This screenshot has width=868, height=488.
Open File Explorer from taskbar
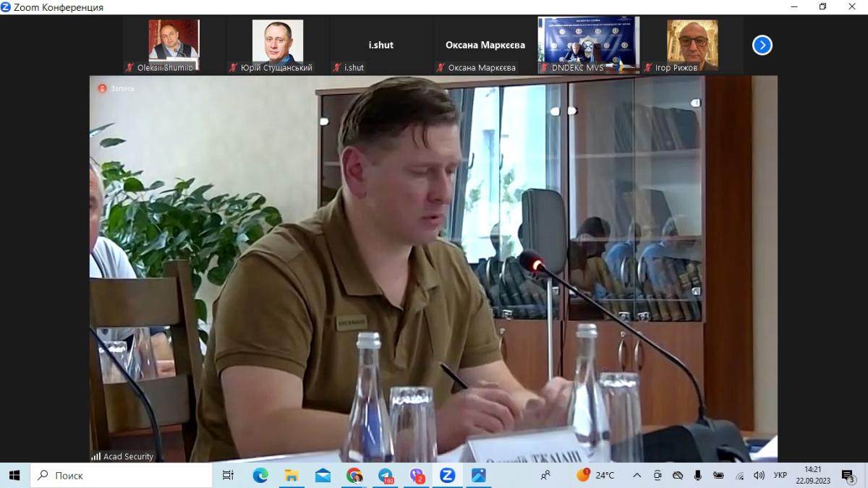coord(292,475)
